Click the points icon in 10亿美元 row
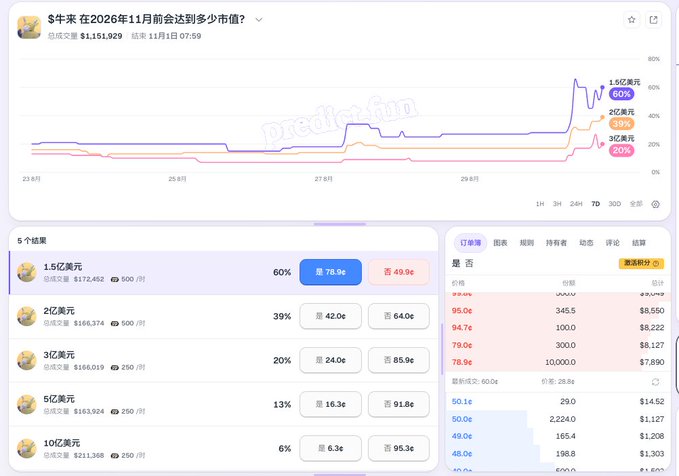This screenshot has height=476, width=679. coord(114,456)
